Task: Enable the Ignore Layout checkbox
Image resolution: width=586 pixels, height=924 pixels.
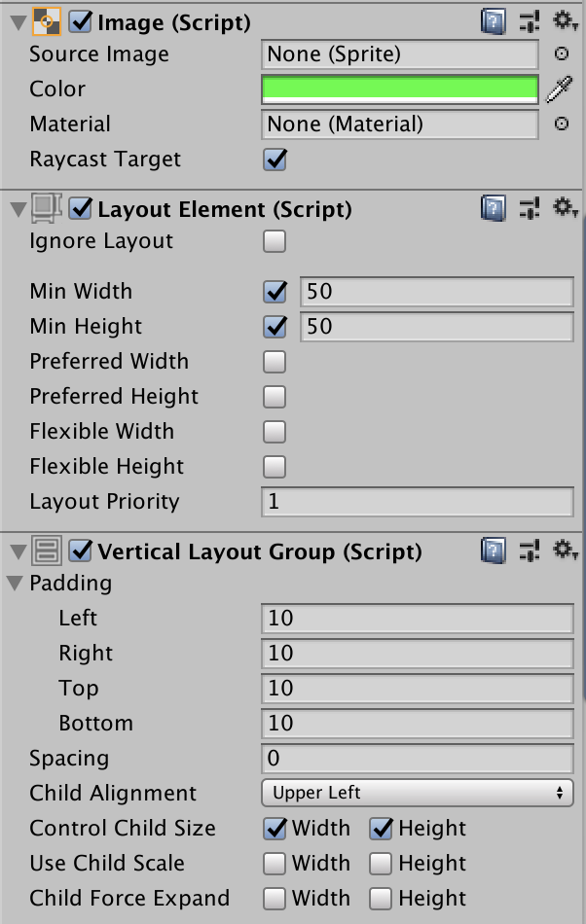Action: (275, 241)
